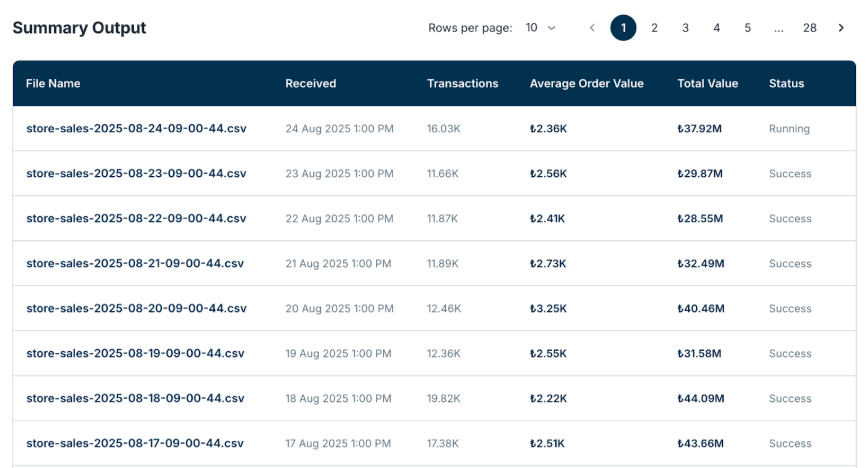Image resolution: width=868 pixels, height=468 pixels.
Task: Sort by Received column header
Action: (x=310, y=84)
